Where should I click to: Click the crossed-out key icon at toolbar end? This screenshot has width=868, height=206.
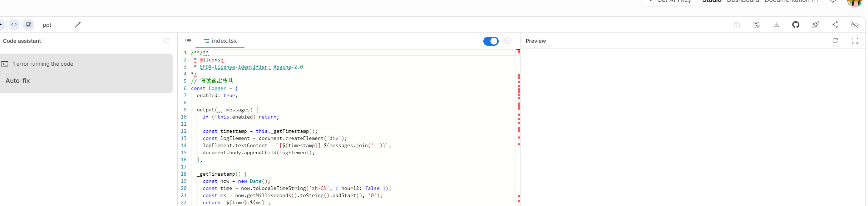(855, 25)
